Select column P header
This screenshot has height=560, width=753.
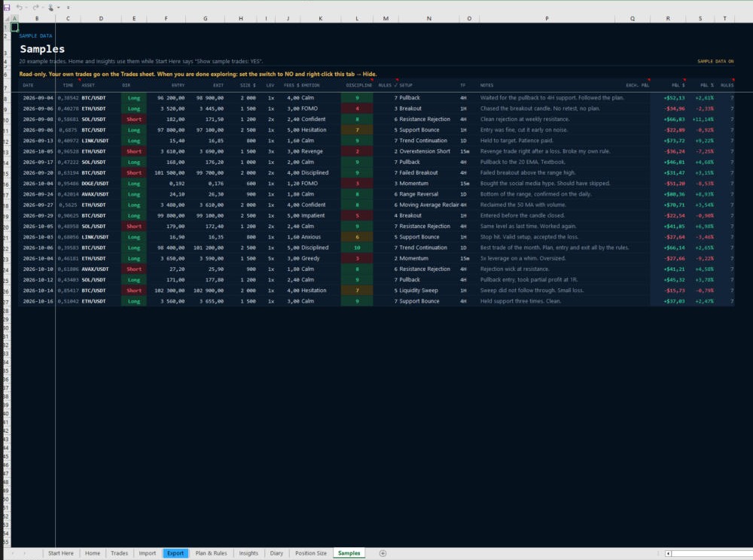(547, 19)
